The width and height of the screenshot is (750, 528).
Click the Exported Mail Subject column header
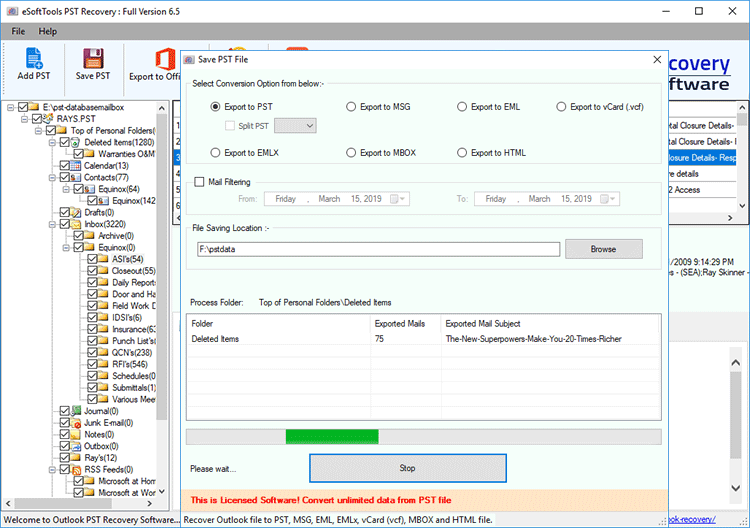[x=550, y=324]
